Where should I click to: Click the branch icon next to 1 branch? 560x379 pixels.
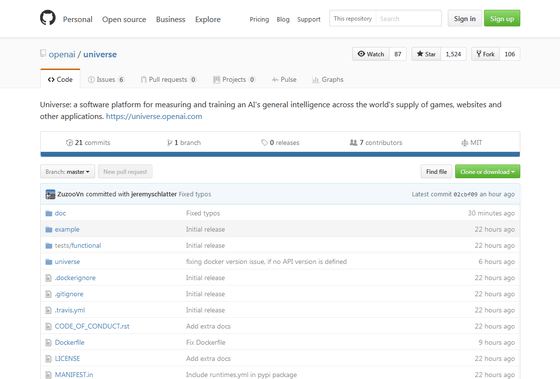170,143
